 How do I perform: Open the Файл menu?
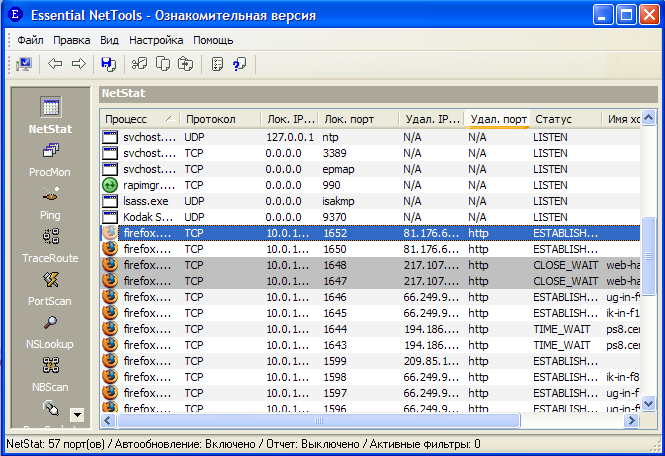[x=30, y=40]
